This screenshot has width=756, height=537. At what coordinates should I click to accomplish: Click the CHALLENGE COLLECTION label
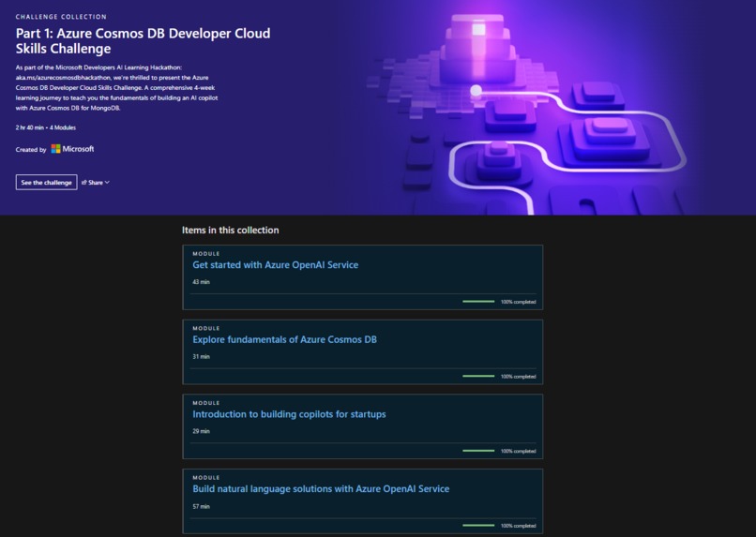61,16
